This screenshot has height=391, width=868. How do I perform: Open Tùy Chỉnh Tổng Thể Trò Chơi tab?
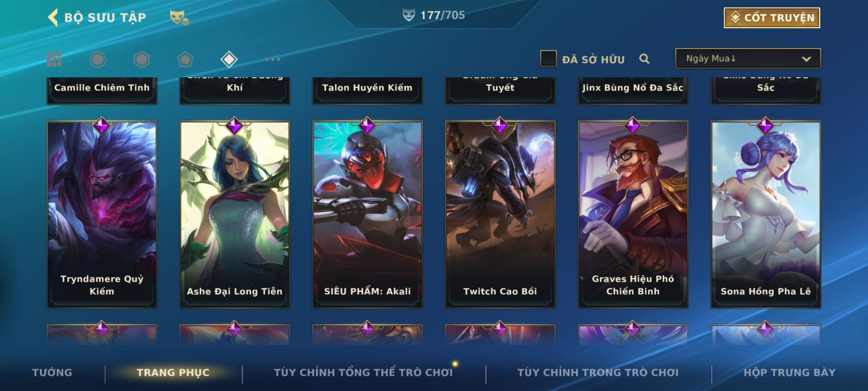pos(363,372)
